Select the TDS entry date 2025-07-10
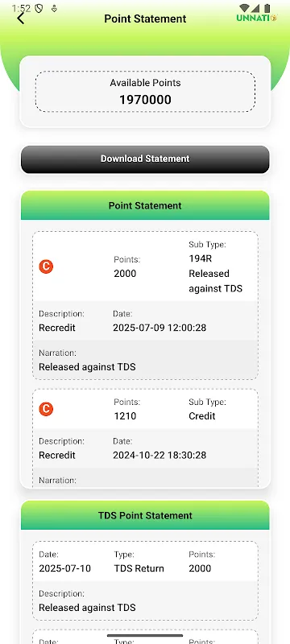Viewport: 290px width, 644px height. (x=65, y=568)
